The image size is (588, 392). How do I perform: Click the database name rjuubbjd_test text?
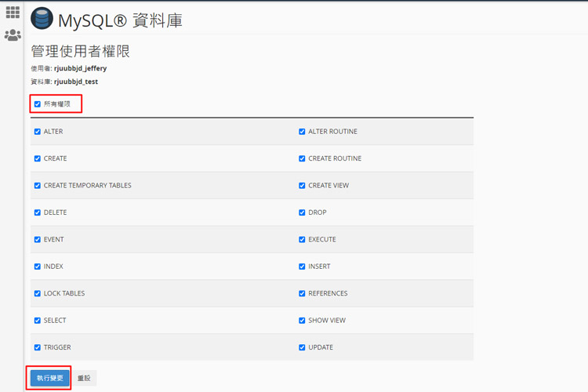(x=76, y=82)
